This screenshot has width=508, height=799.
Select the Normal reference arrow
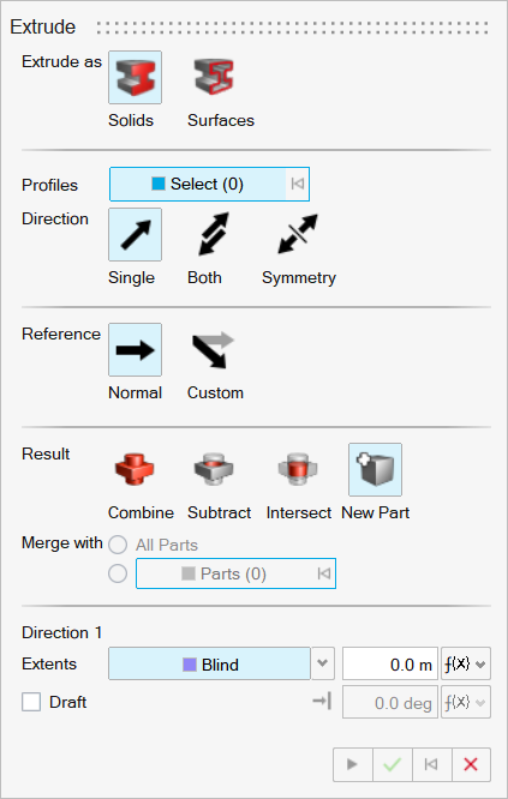tap(135, 350)
